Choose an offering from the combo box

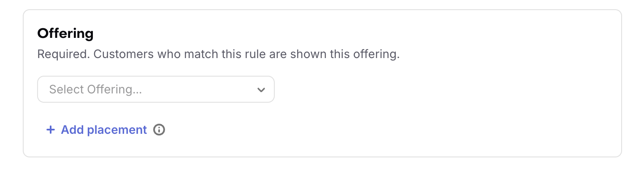click(x=156, y=89)
